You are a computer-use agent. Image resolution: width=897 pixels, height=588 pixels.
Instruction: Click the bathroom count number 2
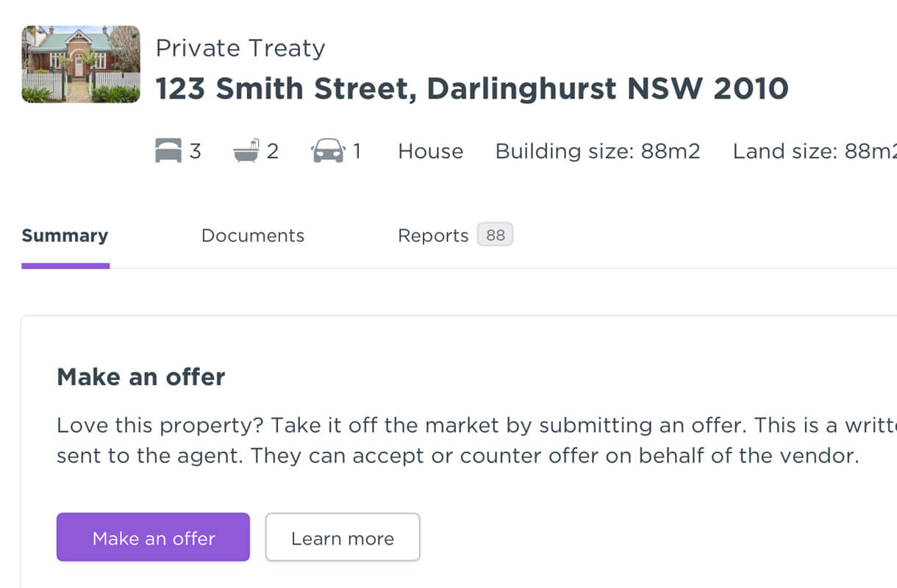click(x=272, y=151)
